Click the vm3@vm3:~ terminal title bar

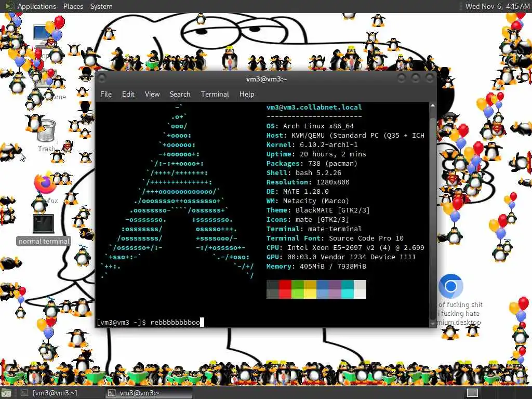266,79
